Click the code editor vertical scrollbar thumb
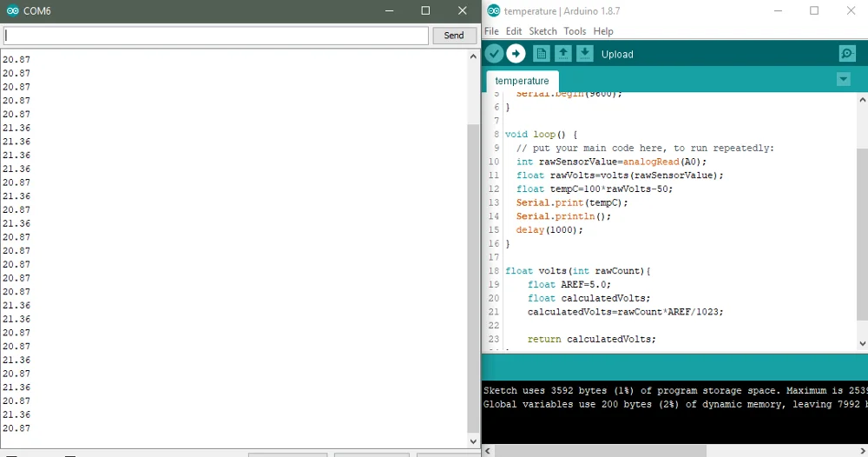This screenshot has height=457, width=868. click(x=862, y=234)
